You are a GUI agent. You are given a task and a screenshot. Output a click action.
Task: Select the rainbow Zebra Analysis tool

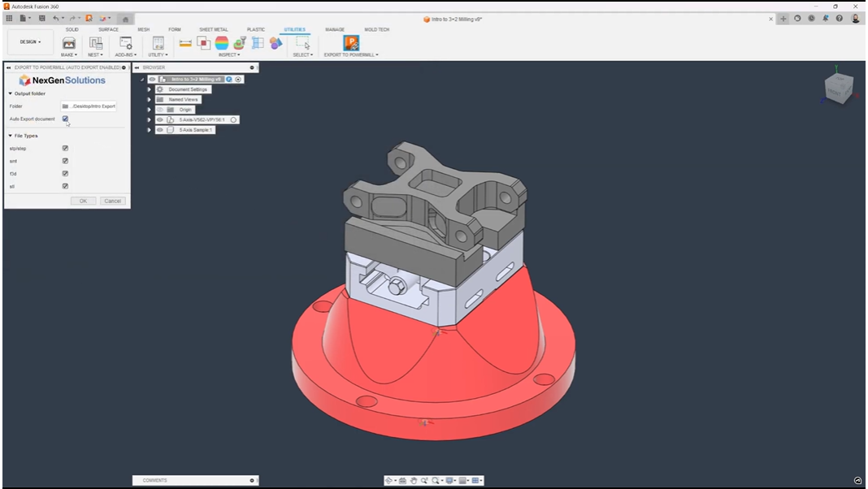[x=221, y=43]
